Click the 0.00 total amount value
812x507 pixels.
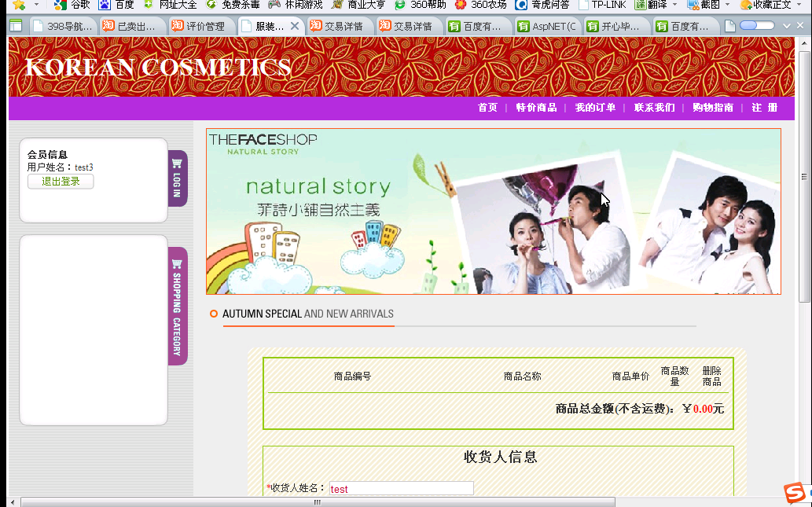[x=703, y=409]
